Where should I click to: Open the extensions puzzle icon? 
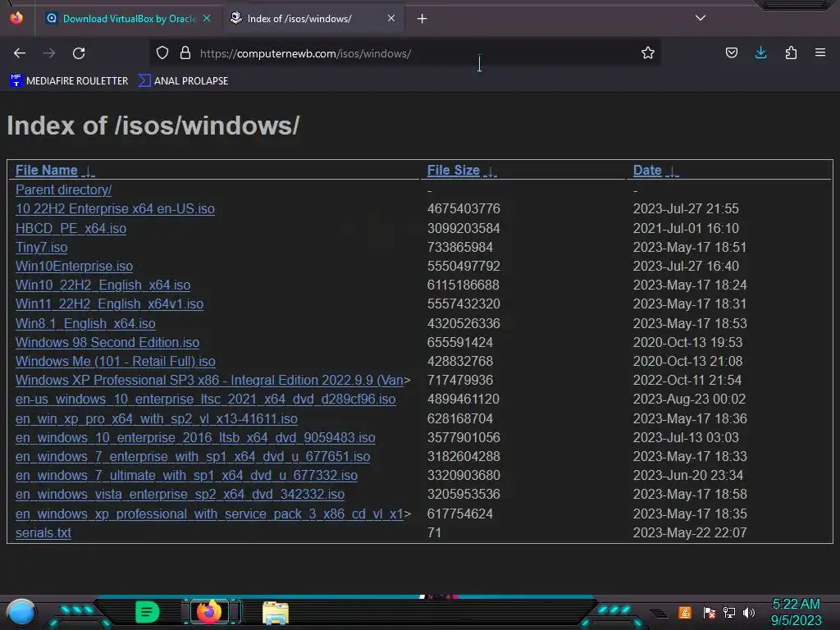point(791,52)
